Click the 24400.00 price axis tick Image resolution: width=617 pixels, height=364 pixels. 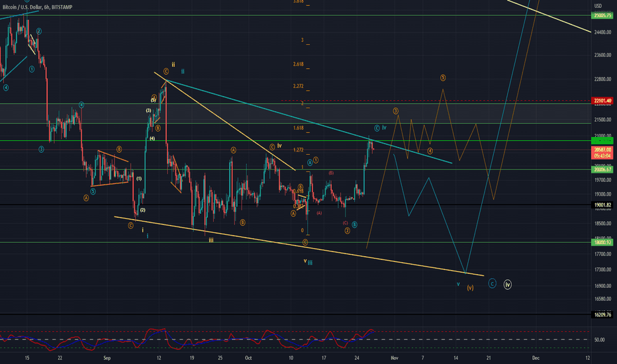pos(602,32)
